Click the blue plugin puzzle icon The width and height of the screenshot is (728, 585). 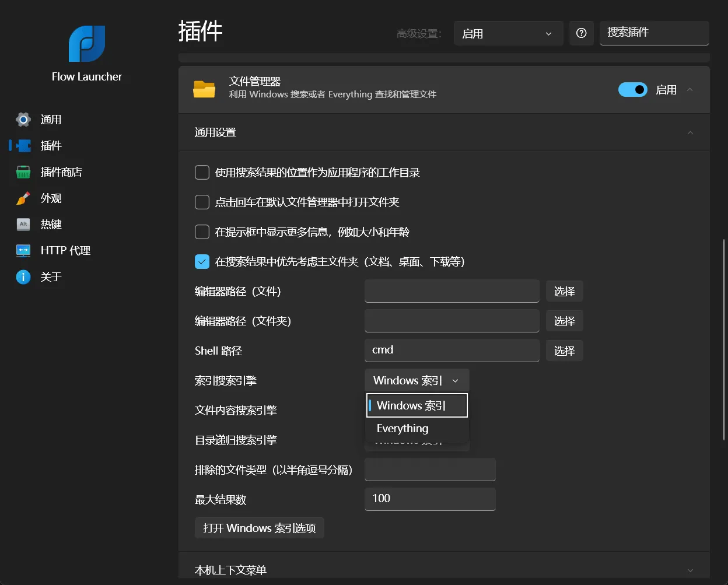[23, 146]
